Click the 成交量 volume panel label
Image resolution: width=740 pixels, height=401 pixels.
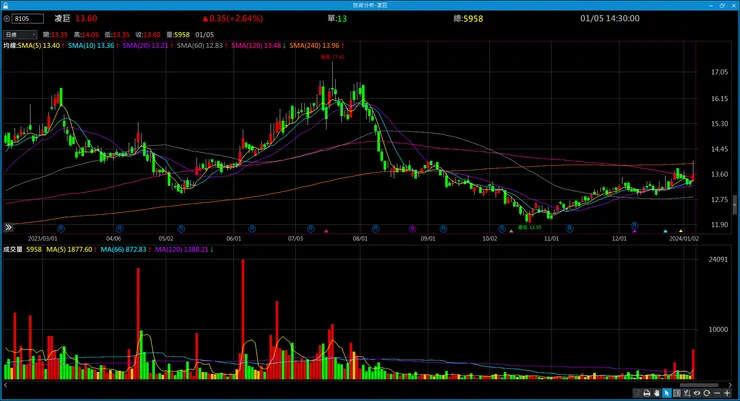(x=13, y=249)
